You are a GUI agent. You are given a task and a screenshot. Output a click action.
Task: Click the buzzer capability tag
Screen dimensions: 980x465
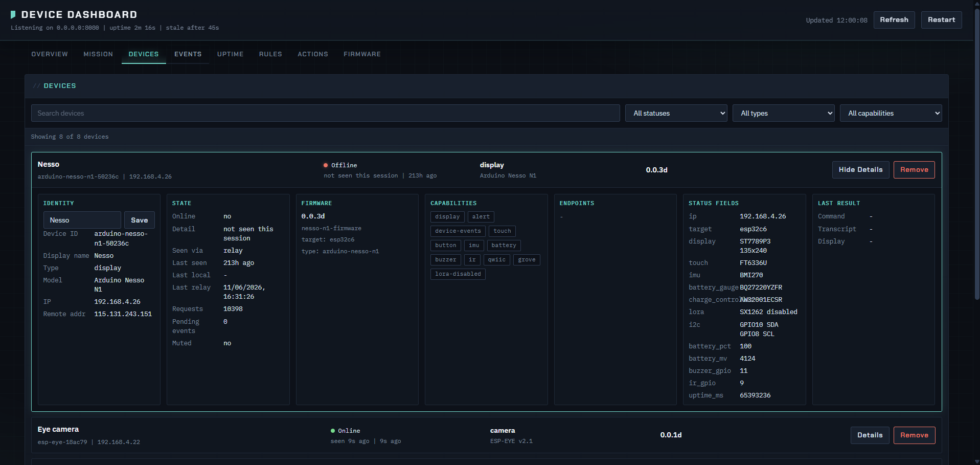(446, 260)
